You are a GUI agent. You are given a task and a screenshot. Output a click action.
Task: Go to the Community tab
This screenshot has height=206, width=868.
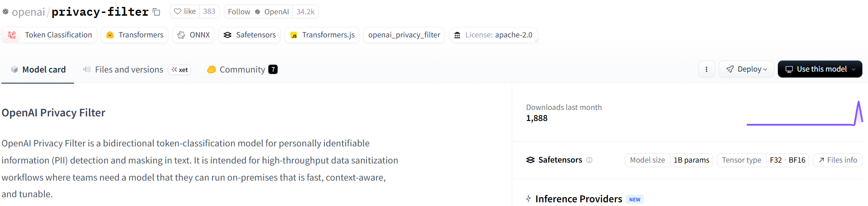click(x=242, y=70)
